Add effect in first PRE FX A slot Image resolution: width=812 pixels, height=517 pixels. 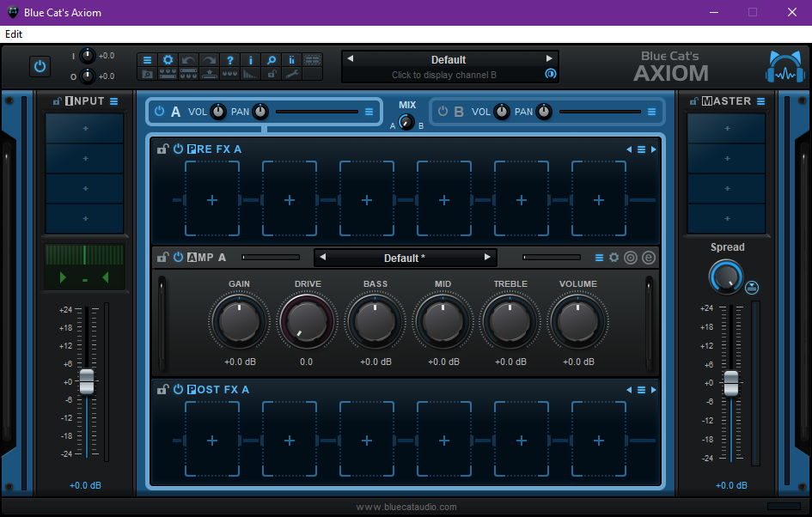(211, 198)
